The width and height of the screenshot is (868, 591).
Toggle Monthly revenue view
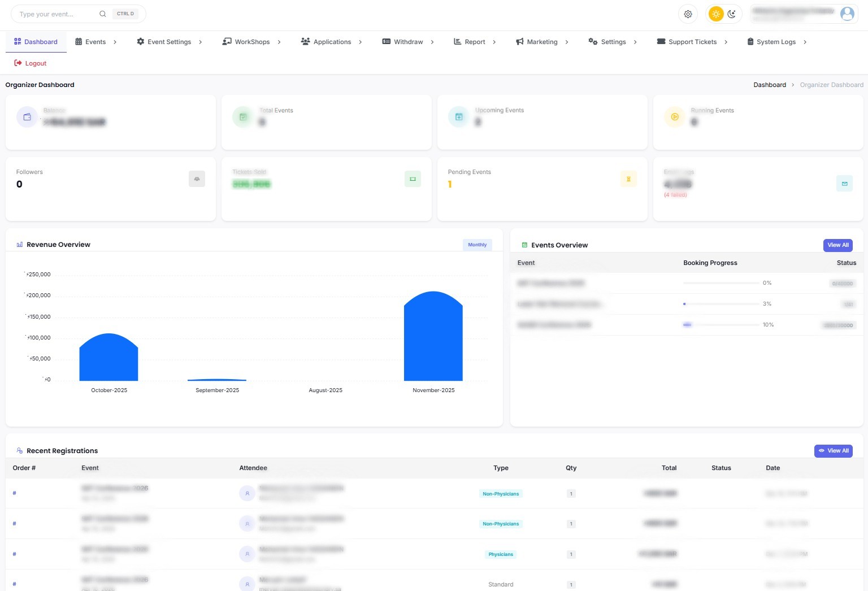[x=477, y=245]
